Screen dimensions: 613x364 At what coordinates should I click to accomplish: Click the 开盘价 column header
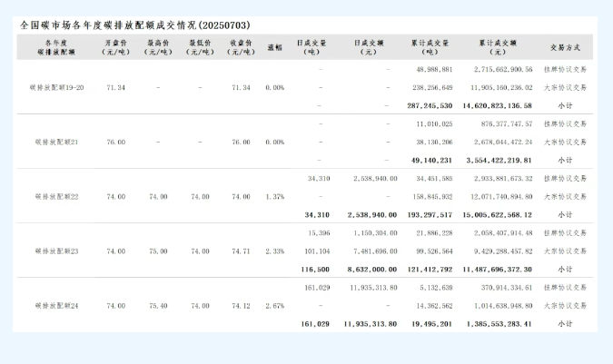[x=115, y=47]
